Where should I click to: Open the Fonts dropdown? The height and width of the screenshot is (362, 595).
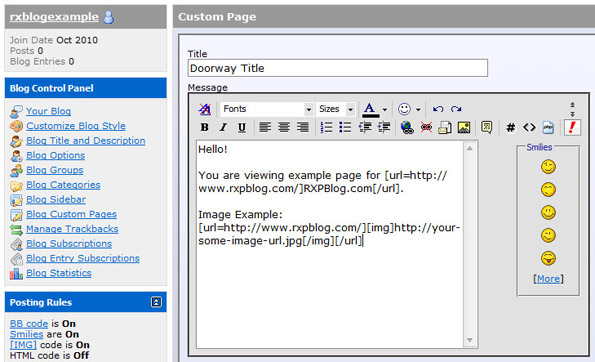tap(267, 109)
